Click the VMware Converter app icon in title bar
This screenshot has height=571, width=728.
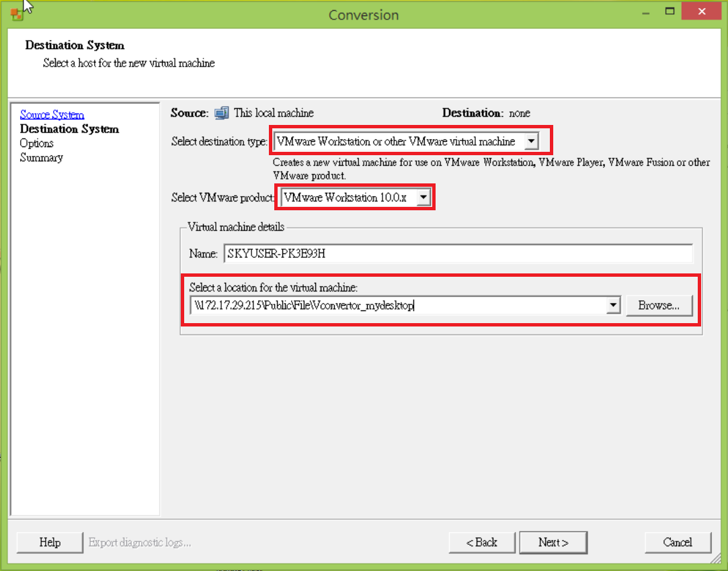[16, 14]
